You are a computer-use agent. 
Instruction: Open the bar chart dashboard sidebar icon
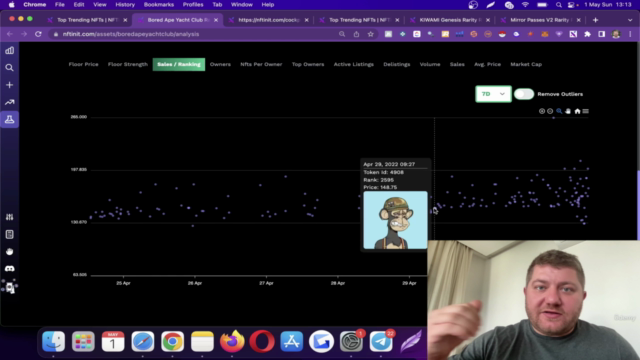click(9, 51)
